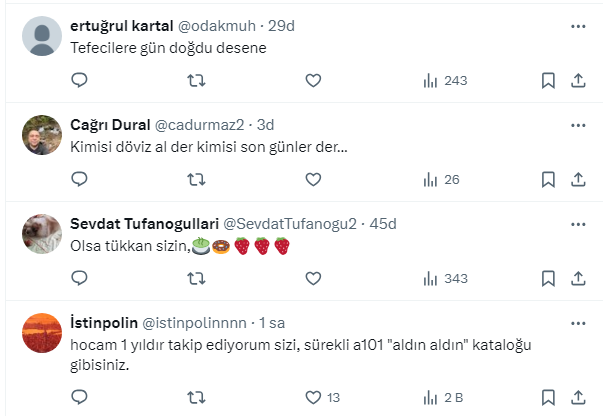
Task: Open more options menu on İstinpolin's tweet
Action: pyautogui.click(x=578, y=321)
